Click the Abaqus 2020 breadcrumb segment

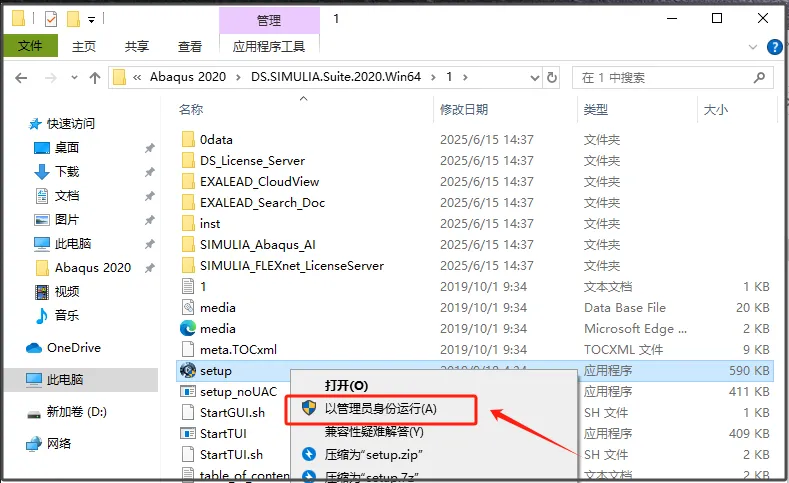pos(188,77)
